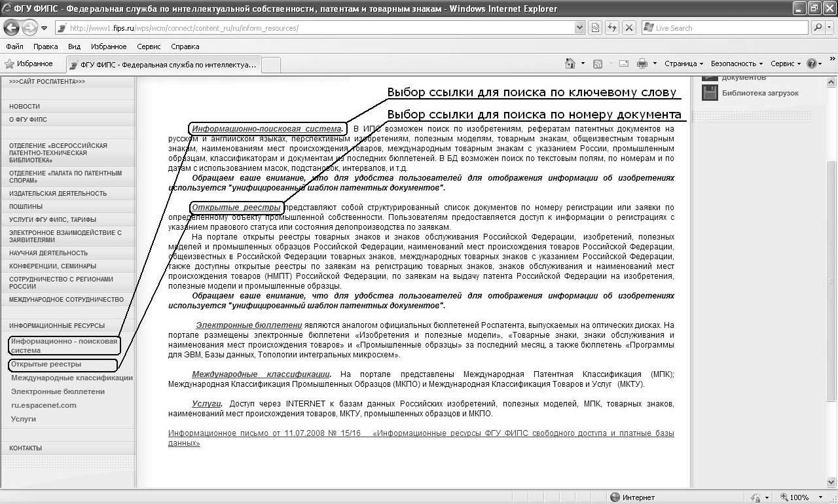This screenshot has width=838, height=504.
Task: Click the 100% zoom level button
Action: tap(793, 497)
